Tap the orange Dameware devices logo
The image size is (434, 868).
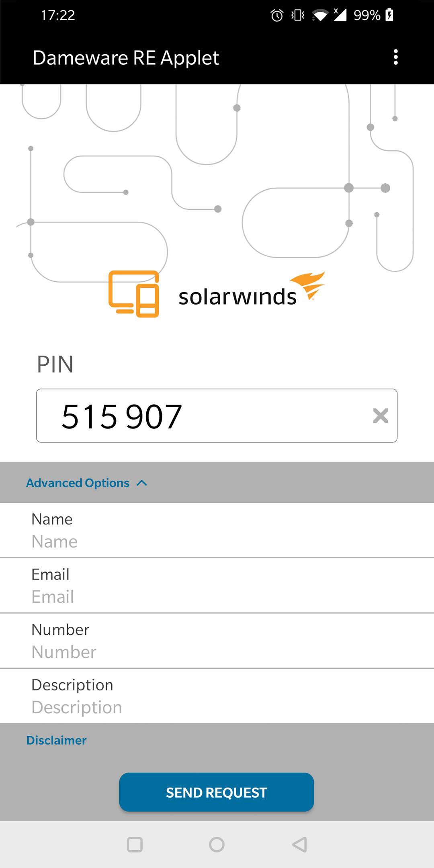point(134,294)
